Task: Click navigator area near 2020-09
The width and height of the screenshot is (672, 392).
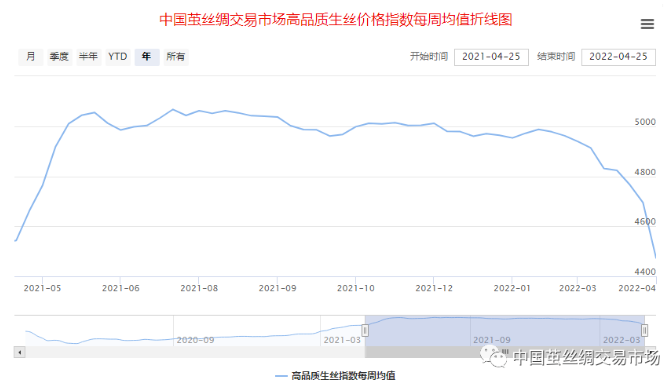Action: pyautogui.click(x=195, y=340)
